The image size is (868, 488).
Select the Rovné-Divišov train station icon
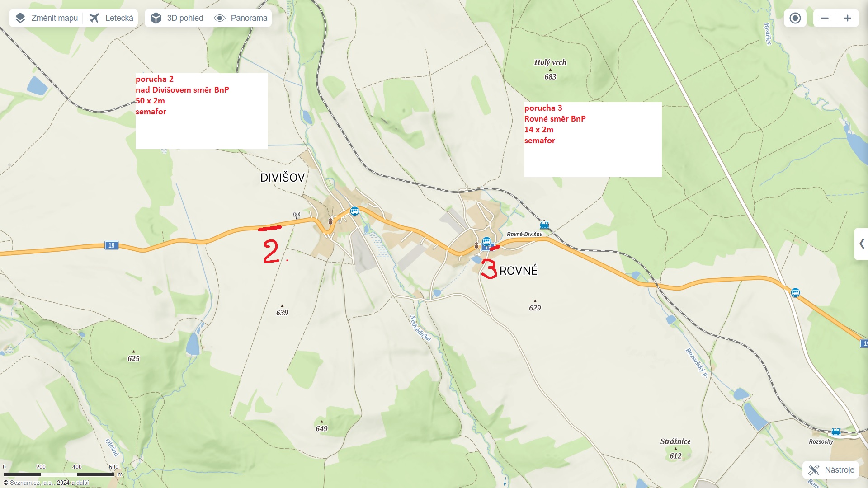coord(544,225)
